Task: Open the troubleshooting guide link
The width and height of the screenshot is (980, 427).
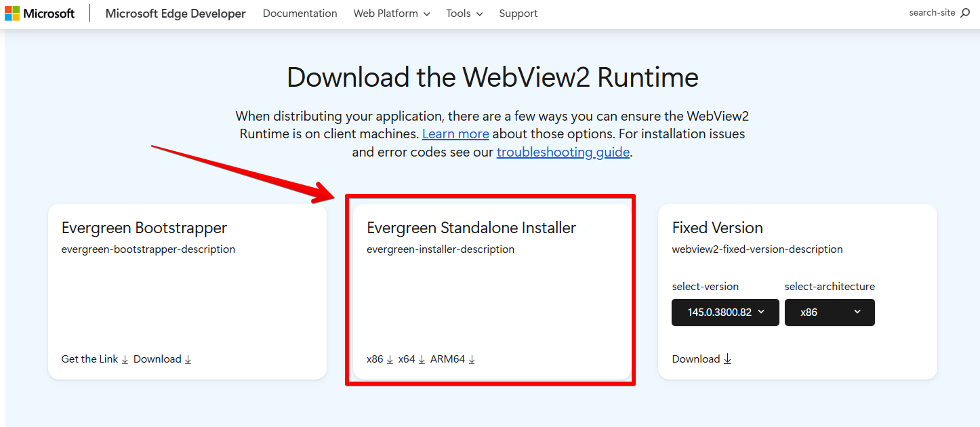Action: coord(563,152)
